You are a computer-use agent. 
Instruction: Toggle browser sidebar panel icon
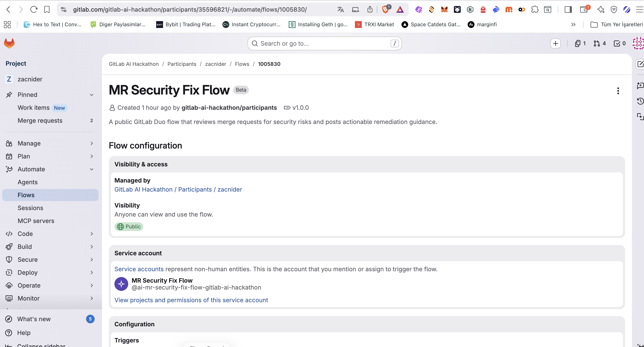(568, 9)
